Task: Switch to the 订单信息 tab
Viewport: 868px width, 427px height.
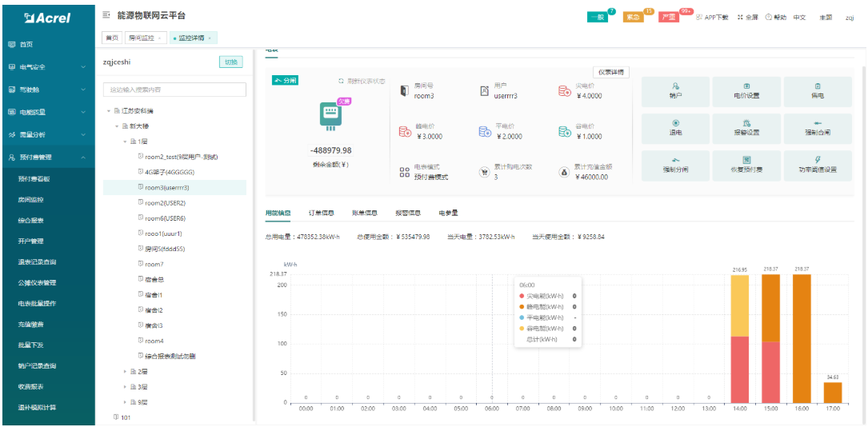Action: click(321, 213)
